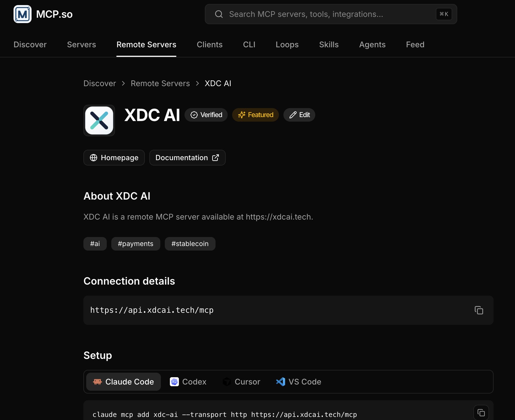The height and width of the screenshot is (420, 515).
Task: Click the Featured sparkle icon
Action: pos(242,115)
